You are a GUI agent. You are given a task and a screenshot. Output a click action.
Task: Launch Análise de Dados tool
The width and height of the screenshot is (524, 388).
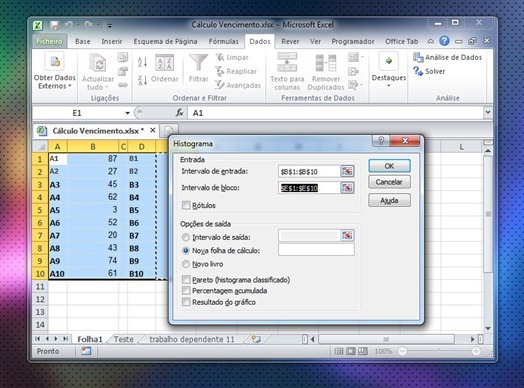coord(447,57)
